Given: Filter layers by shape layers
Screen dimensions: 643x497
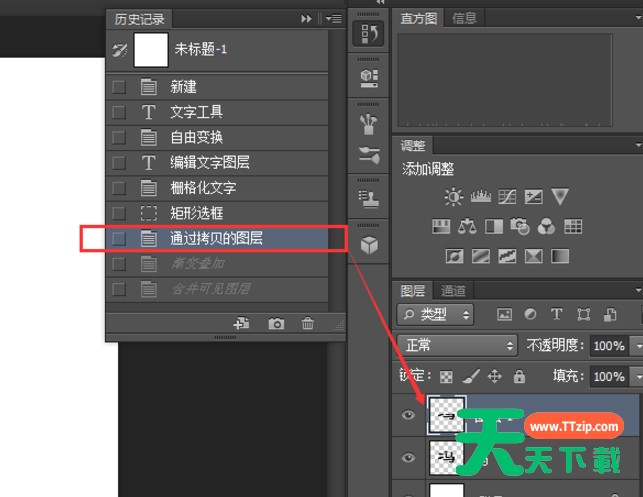Looking at the screenshot, I should pos(584,315).
